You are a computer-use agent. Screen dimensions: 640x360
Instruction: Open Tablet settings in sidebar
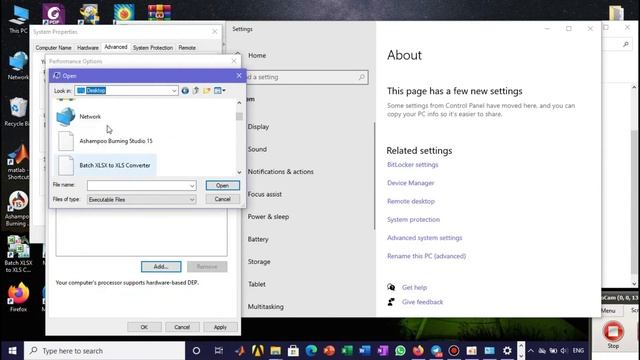pyautogui.click(x=256, y=284)
